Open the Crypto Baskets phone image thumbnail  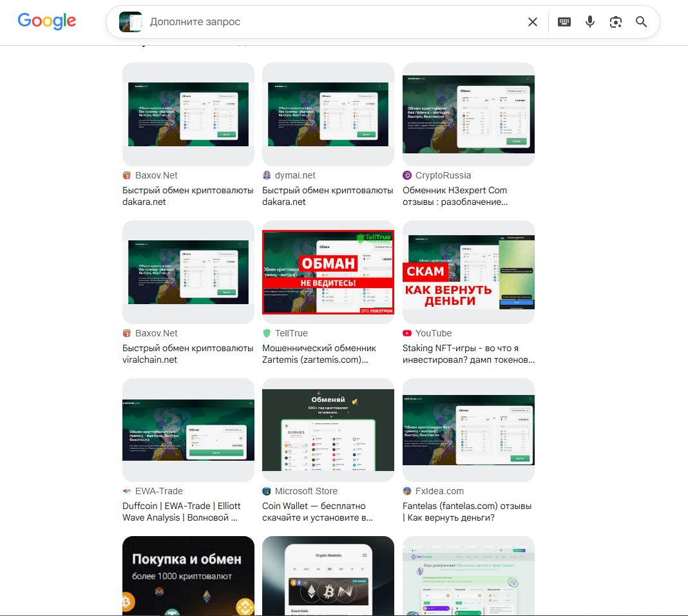(328, 575)
